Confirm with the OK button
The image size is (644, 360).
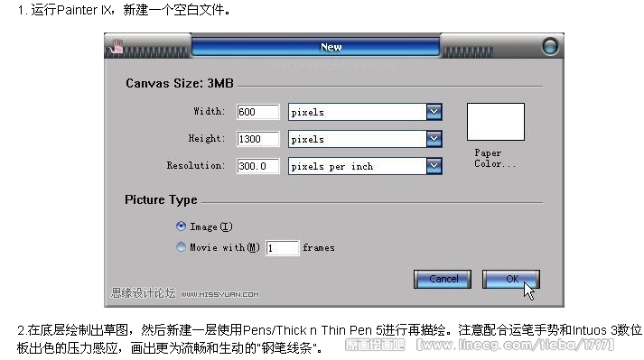[511, 279]
